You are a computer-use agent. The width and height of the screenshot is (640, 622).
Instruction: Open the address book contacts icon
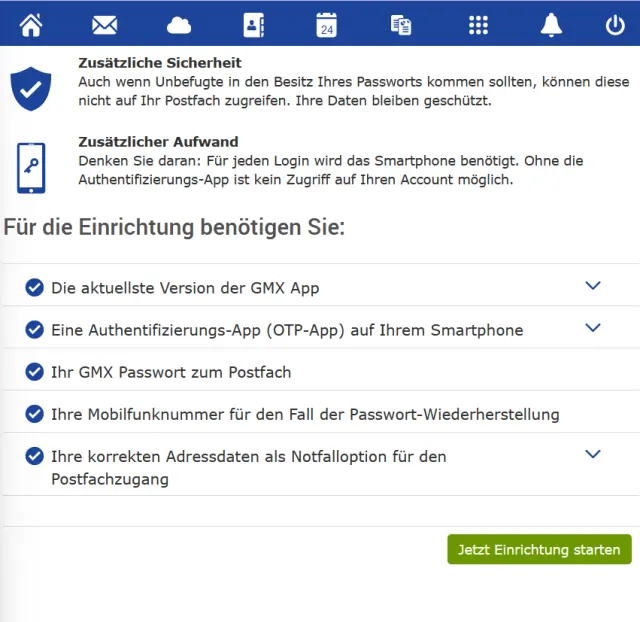(x=252, y=25)
